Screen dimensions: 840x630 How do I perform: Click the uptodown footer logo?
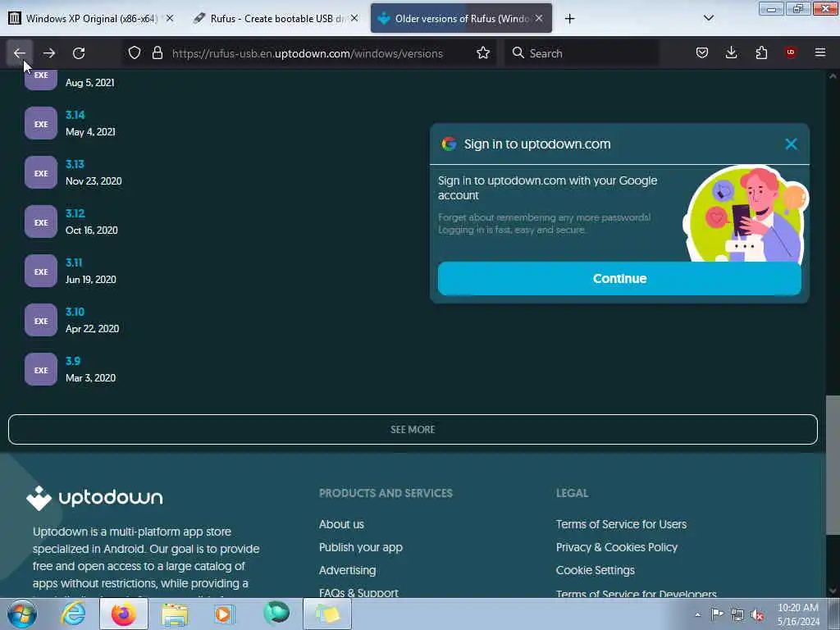(x=94, y=498)
